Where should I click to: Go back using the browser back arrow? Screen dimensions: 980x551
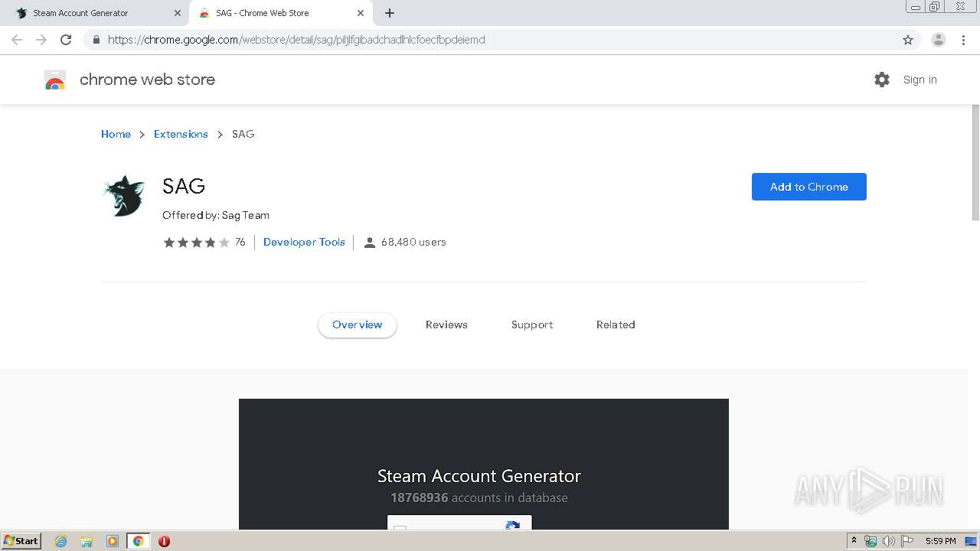(17, 40)
